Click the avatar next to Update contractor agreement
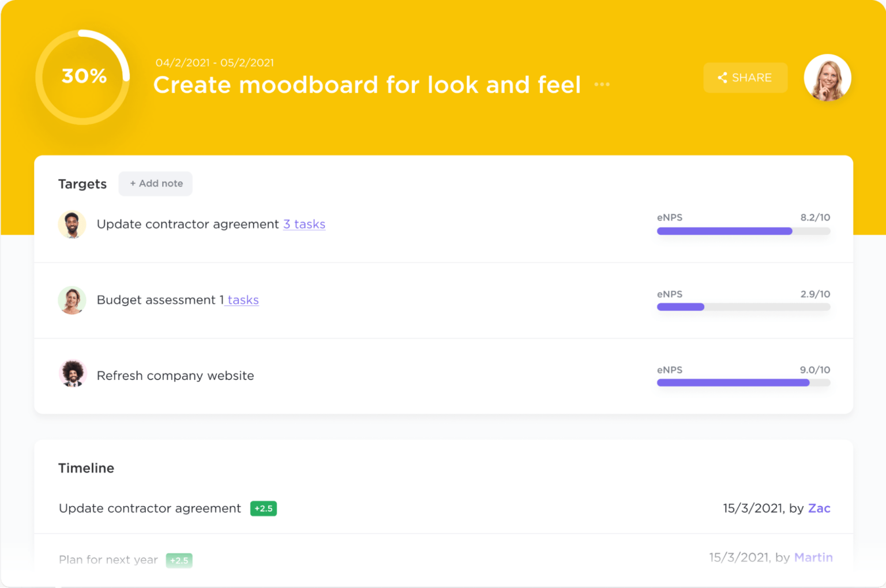This screenshot has width=886, height=588. pyautogui.click(x=72, y=225)
